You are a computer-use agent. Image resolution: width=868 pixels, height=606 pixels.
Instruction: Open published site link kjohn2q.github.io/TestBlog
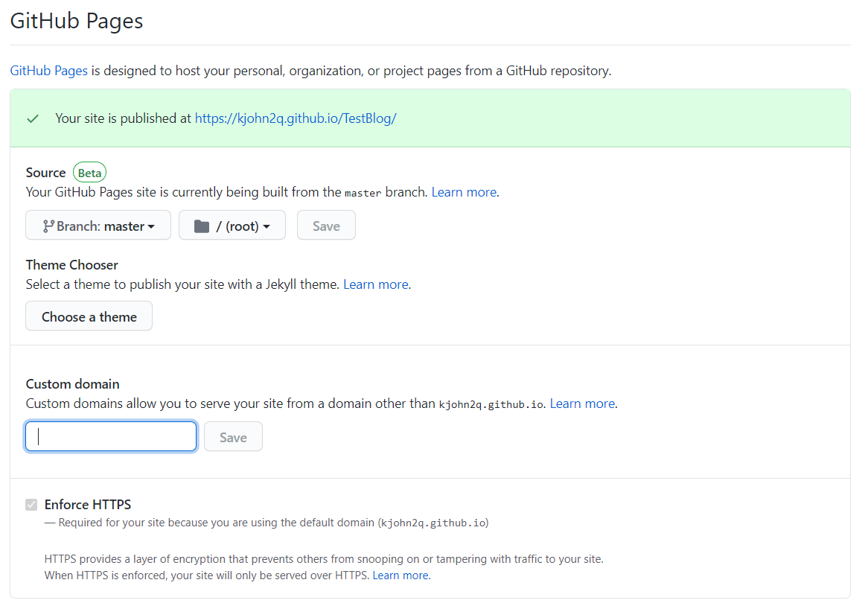tap(296, 118)
